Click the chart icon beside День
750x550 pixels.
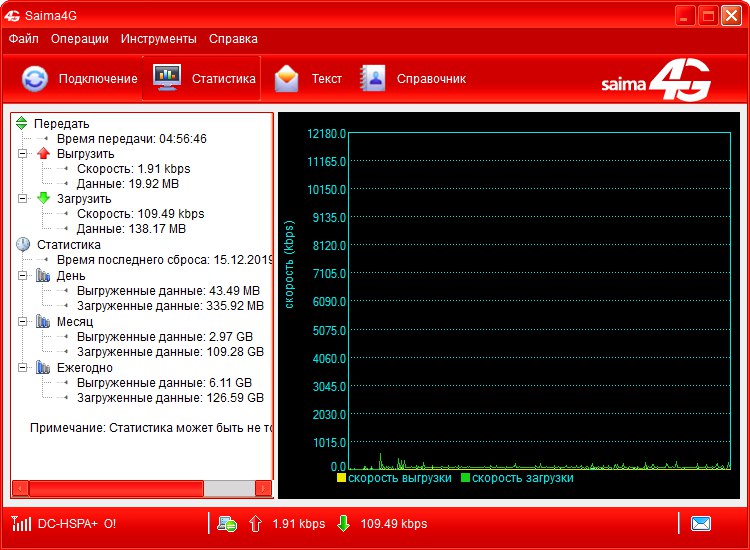pyautogui.click(x=43, y=275)
